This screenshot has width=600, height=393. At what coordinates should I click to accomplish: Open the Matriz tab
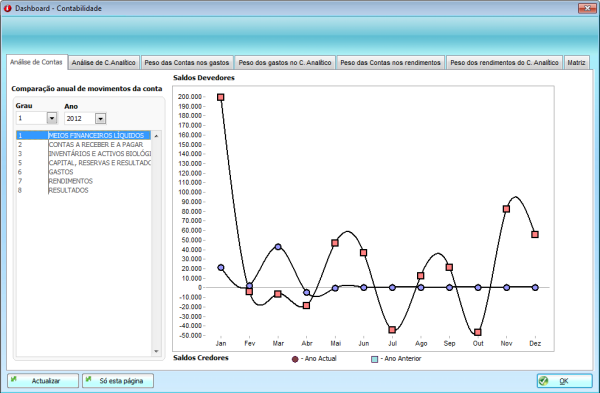(x=576, y=62)
